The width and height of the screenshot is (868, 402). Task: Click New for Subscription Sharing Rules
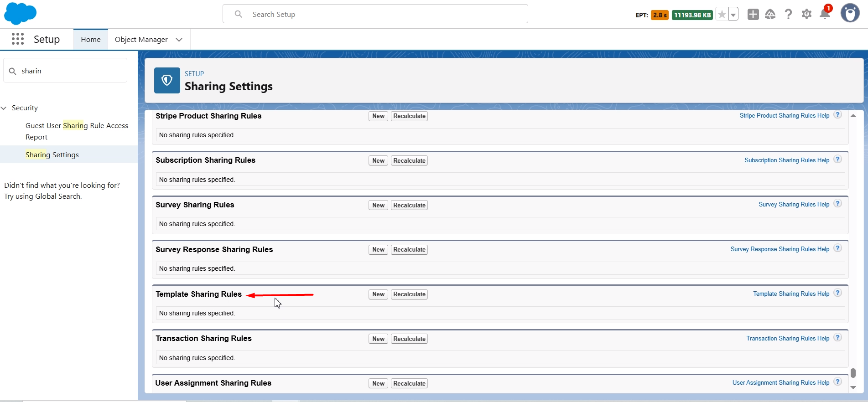point(378,161)
